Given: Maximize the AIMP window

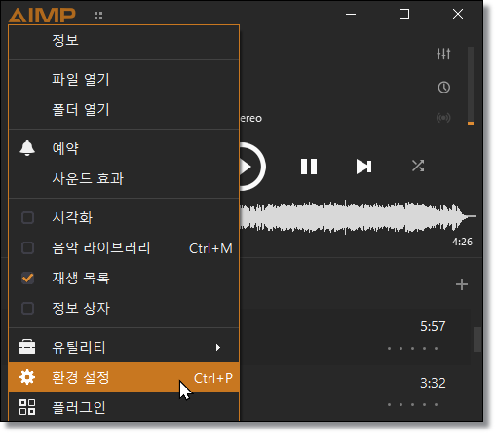Looking at the screenshot, I should (404, 14).
